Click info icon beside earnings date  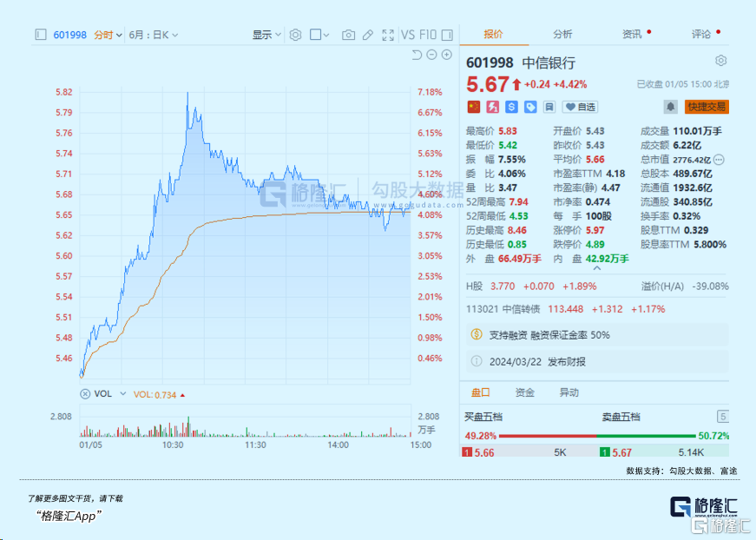tap(477, 361)
